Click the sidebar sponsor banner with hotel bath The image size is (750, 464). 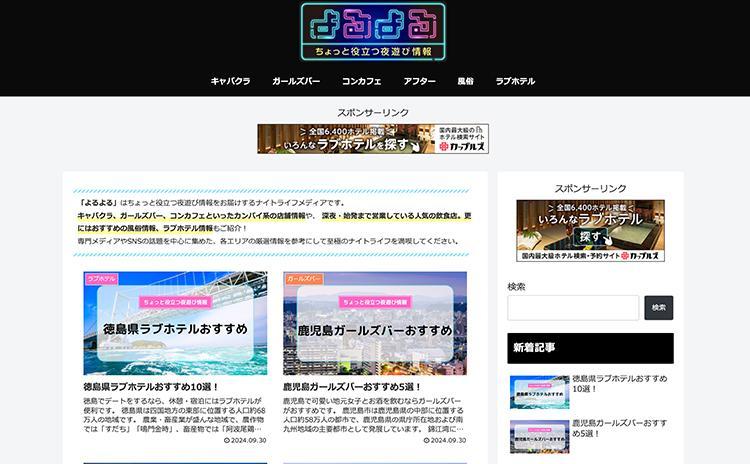point(590,231)
